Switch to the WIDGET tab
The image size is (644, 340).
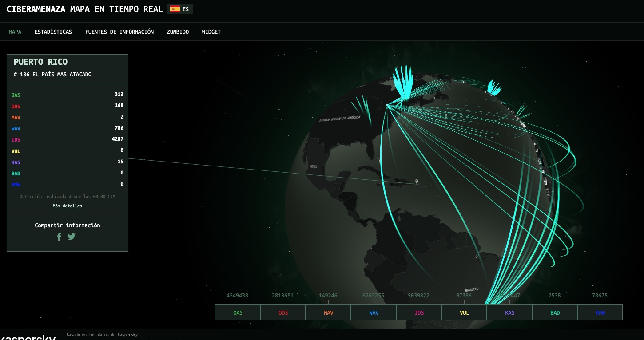click(211, 32)
